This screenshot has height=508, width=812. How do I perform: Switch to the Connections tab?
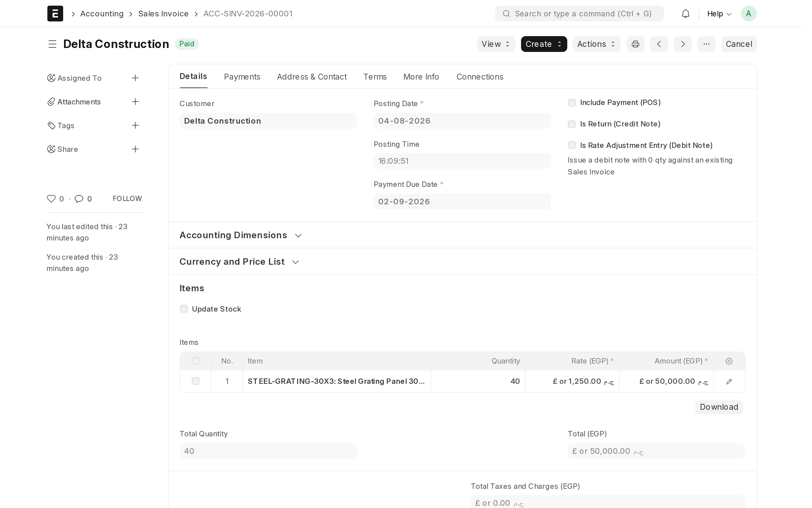tap(480, 76)
